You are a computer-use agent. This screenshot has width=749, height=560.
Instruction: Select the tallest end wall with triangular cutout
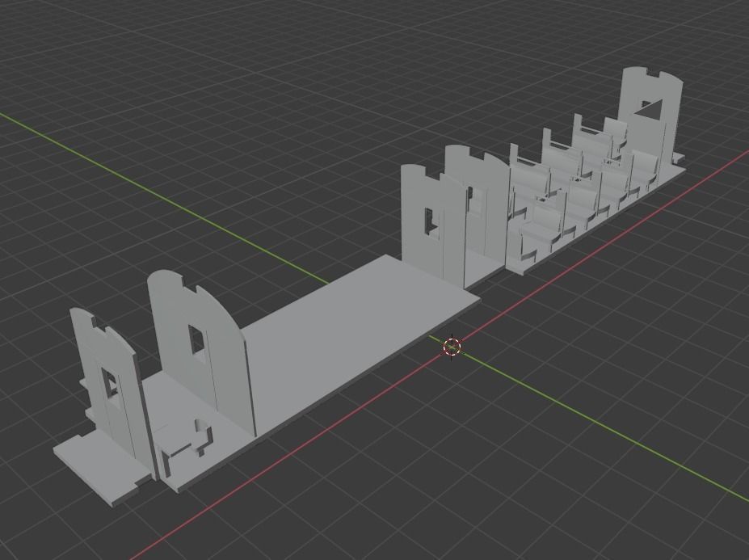tap(650, 116)
